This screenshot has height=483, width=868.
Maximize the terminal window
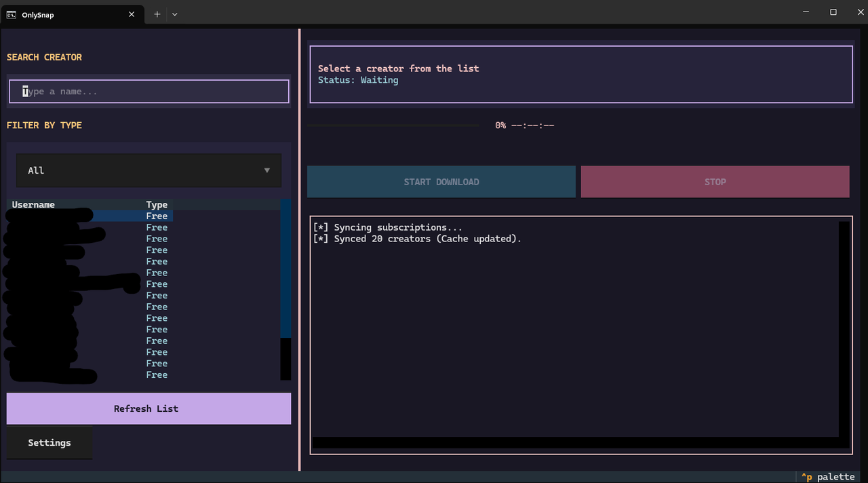(x=833, y=12)
